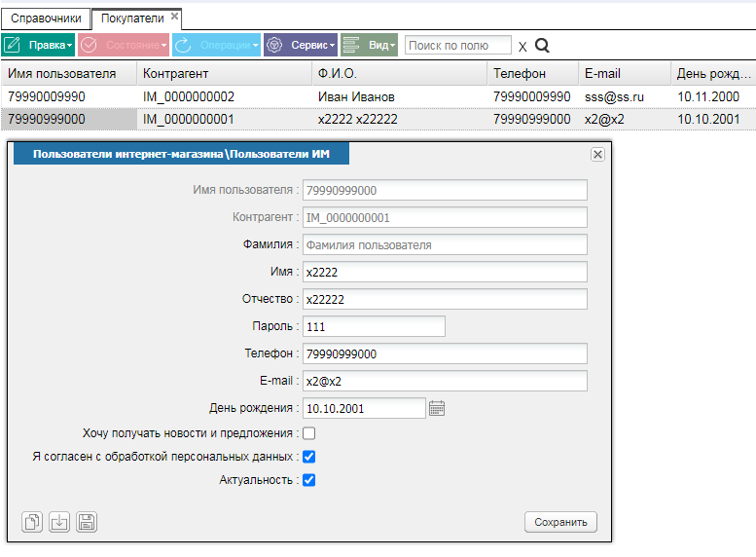The width and height of the screenshot is (756, 557).
Task: Close the Пользователи ИМ dialog
Action: [x=597, y=155]
